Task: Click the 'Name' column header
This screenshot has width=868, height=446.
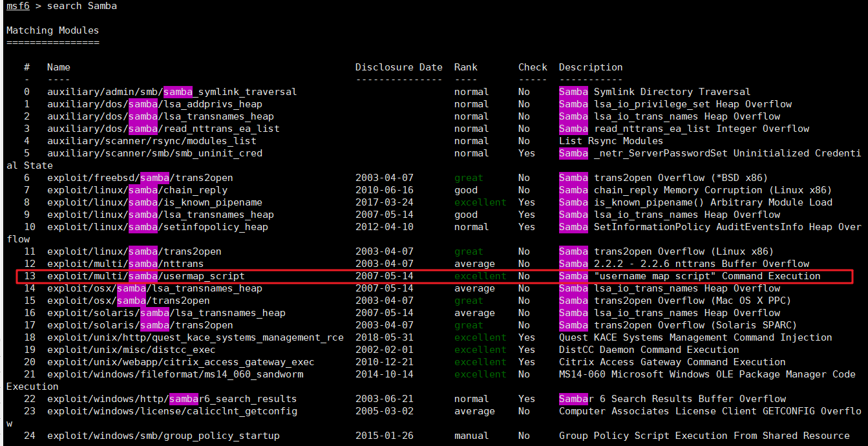Action: [x=59, y=67]
